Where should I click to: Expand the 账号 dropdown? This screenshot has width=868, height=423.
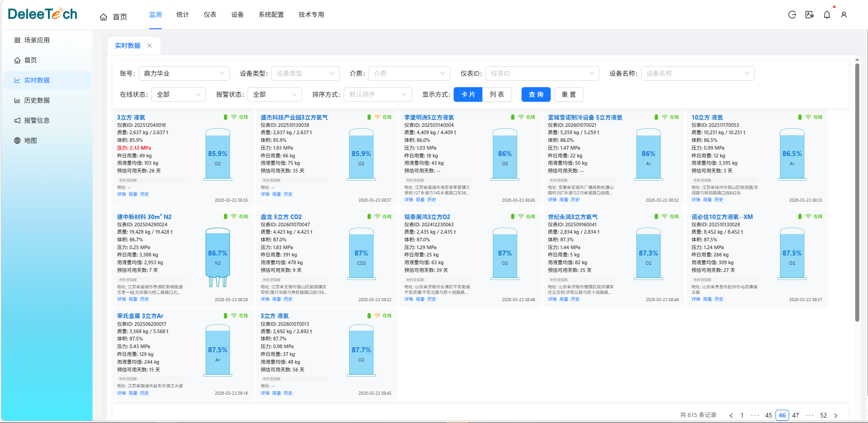tap(184, 73)
